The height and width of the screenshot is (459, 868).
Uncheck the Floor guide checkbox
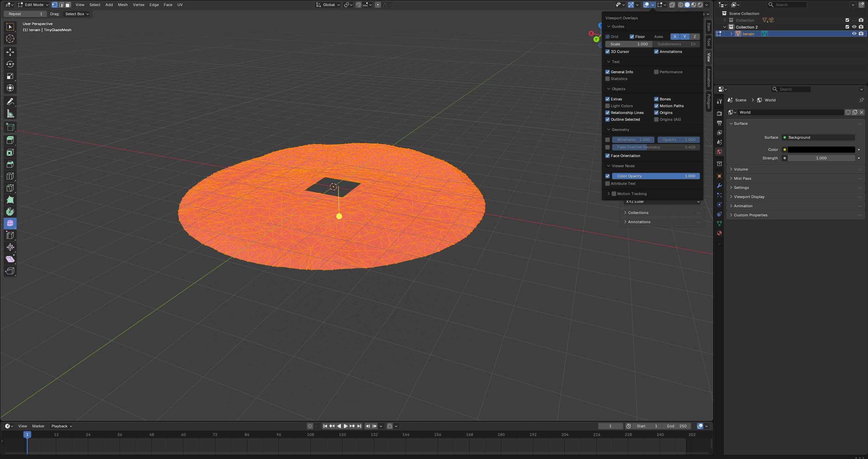tap(632, 37)
